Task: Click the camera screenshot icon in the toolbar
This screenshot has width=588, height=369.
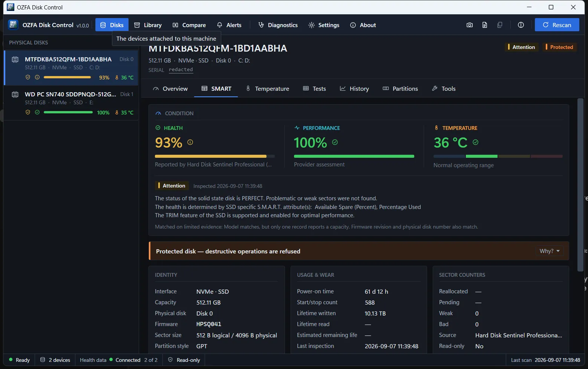Action: [x=470, y=25]
